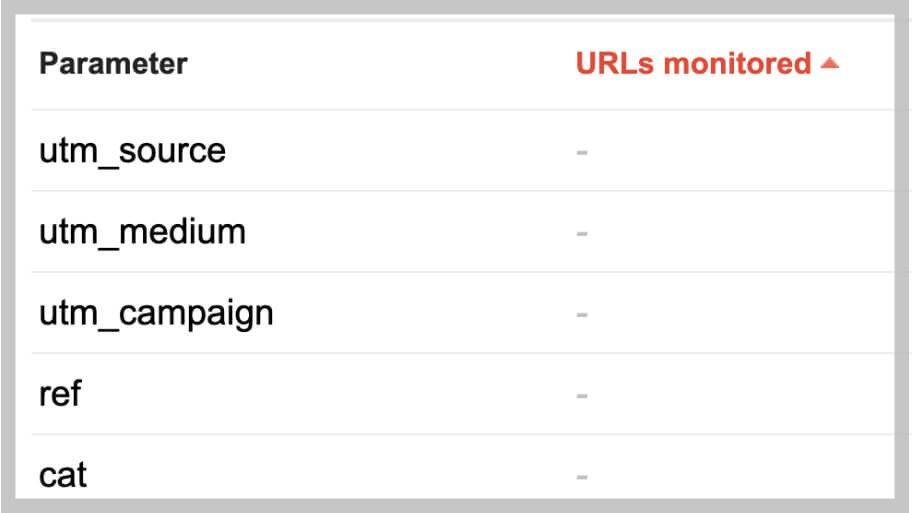Click the red sort arrow beside URLs monitored
This screenshot has height=513, width=912.
click(x=829, y=63)
